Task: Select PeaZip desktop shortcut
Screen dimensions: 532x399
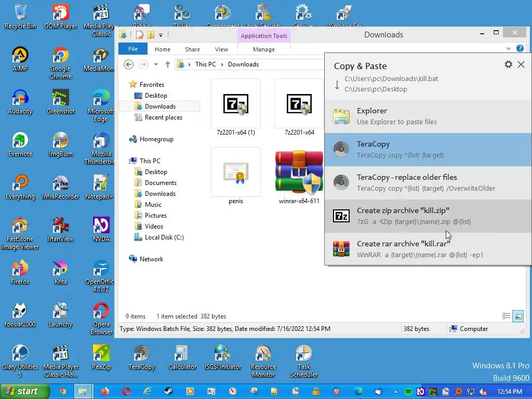Action: pos(101,357)
